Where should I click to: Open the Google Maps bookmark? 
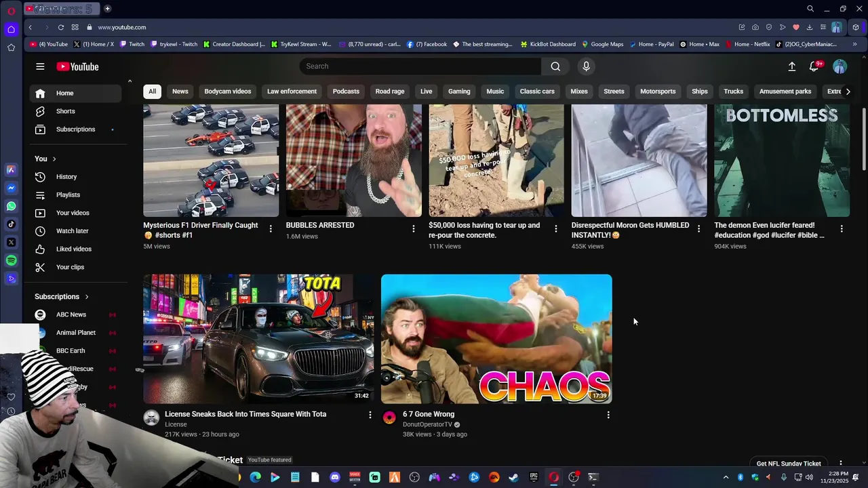(x=602, y=44)
